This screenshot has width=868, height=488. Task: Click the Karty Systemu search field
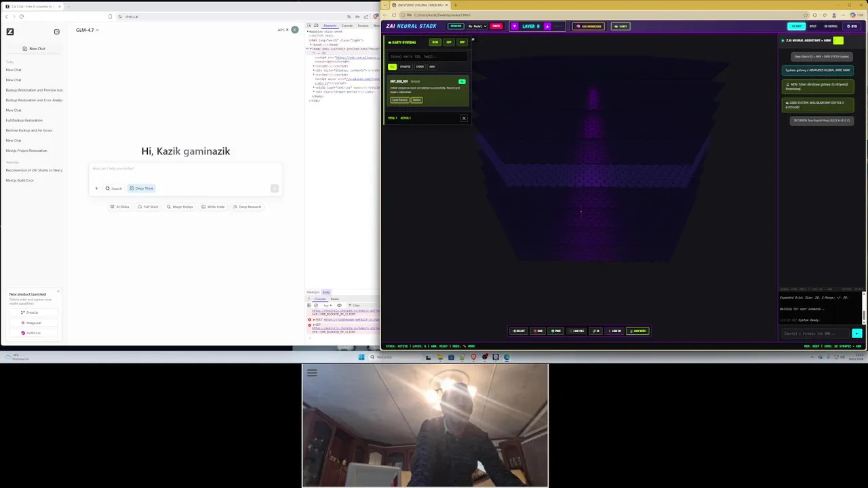428,57
